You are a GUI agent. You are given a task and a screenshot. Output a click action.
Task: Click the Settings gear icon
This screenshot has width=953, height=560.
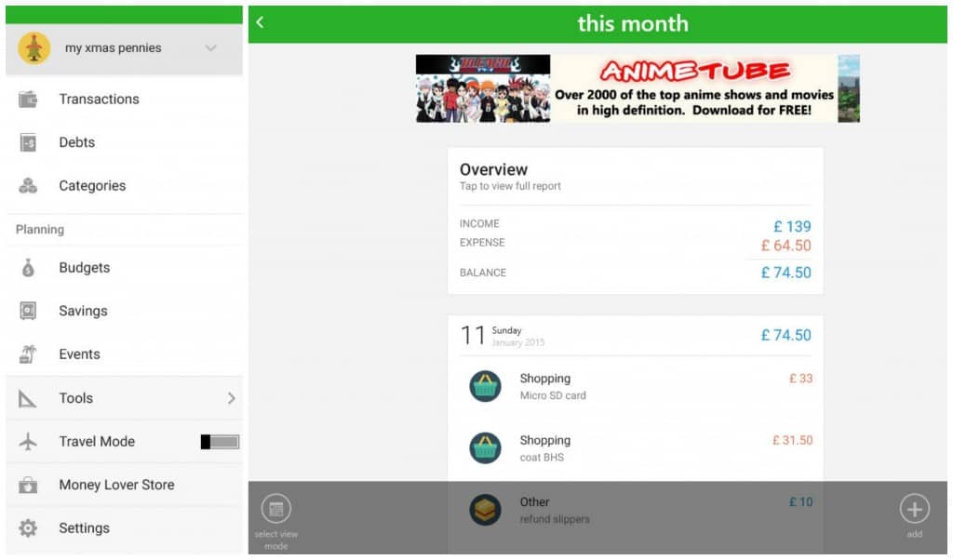[x=28, y=527]
